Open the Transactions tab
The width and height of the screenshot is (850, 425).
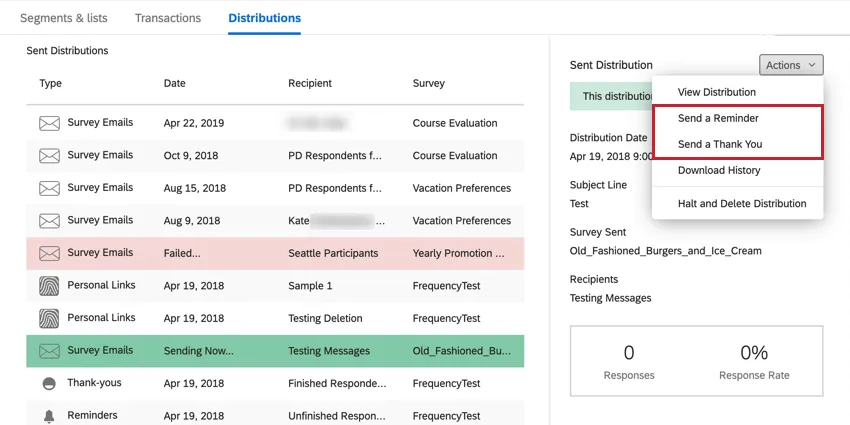point(168,18)
